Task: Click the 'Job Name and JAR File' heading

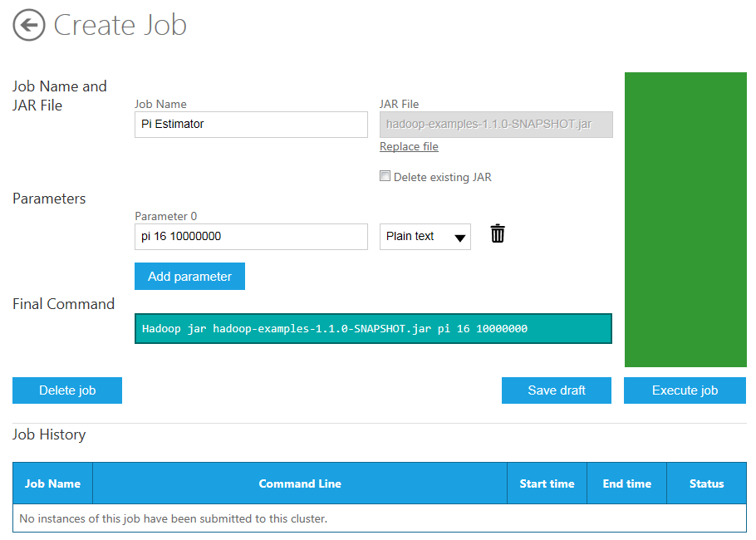Action: pos(60,96)
